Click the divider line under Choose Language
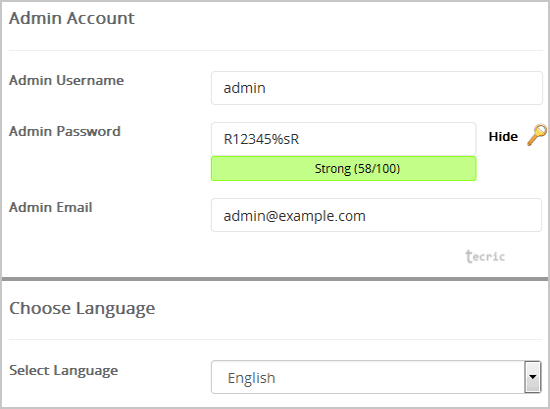This screenshot has height=409, width=550. (x=276, y=340)
